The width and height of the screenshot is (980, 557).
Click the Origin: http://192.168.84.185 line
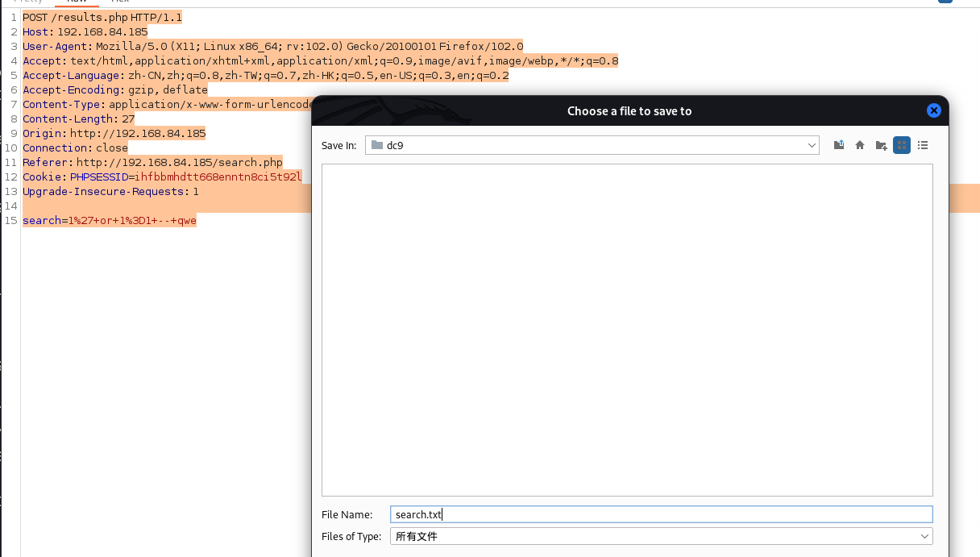pos(114,133)
